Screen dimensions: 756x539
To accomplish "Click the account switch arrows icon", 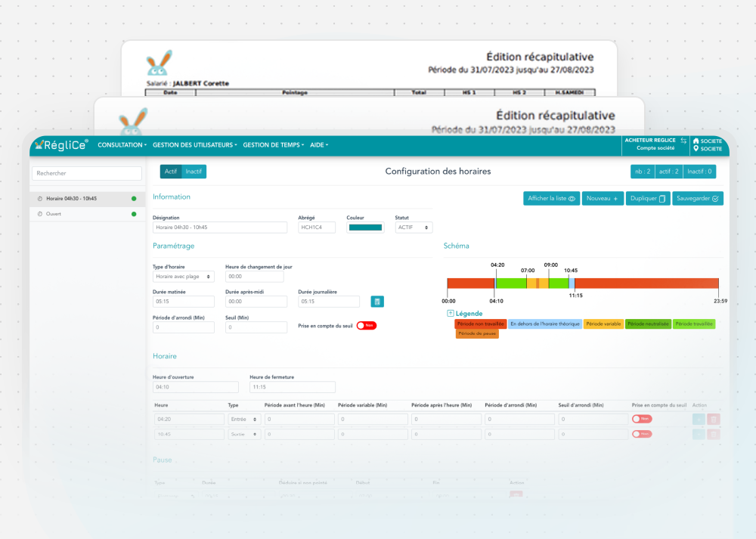I will coord(683,141).
